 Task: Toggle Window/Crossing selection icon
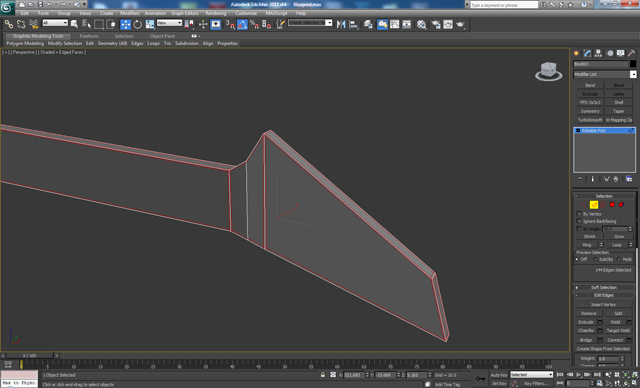point(111,24)
